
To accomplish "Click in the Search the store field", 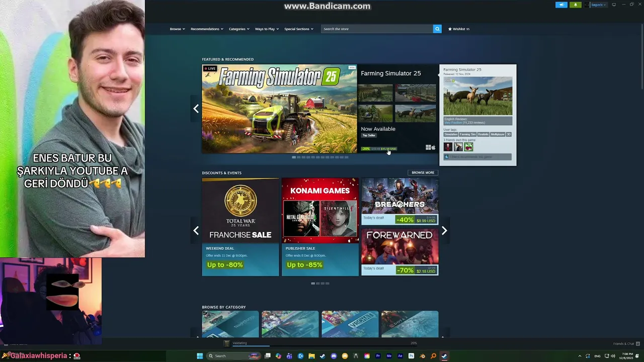I will [377, 29].
